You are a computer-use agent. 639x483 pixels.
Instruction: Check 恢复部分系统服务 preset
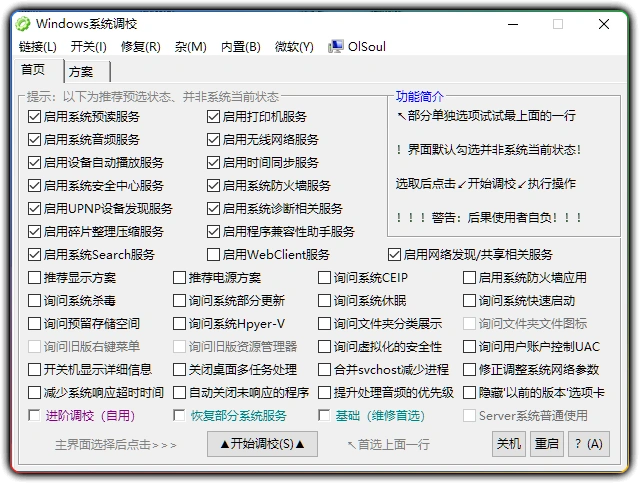pos(179,416)
